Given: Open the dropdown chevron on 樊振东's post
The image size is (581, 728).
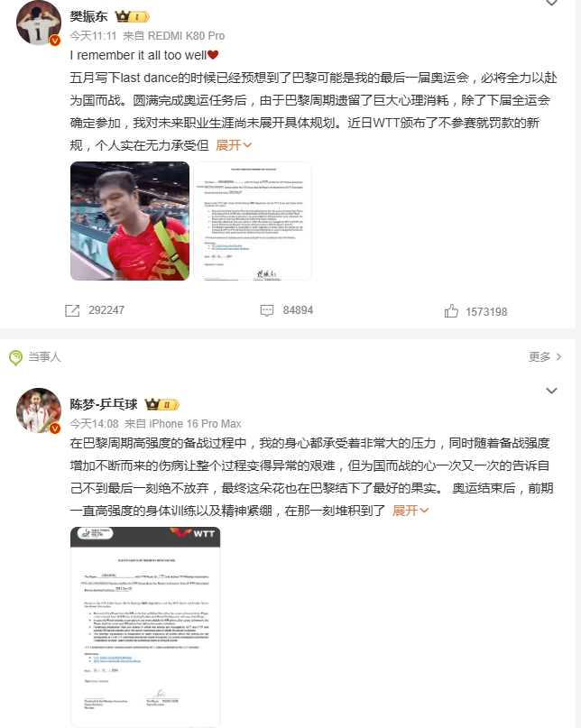Looking at the screenshot, I should point(551,3).
